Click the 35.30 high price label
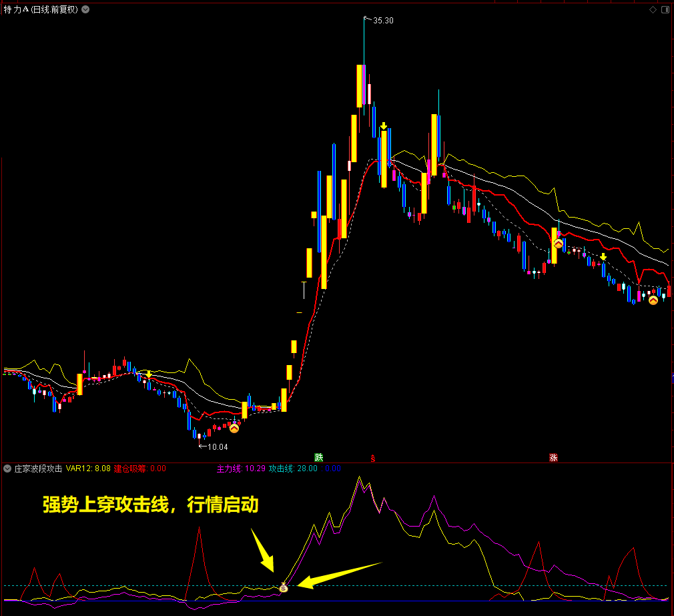This screenshot has width=674, height=616. pyautogui.click(x=383, y=21)
